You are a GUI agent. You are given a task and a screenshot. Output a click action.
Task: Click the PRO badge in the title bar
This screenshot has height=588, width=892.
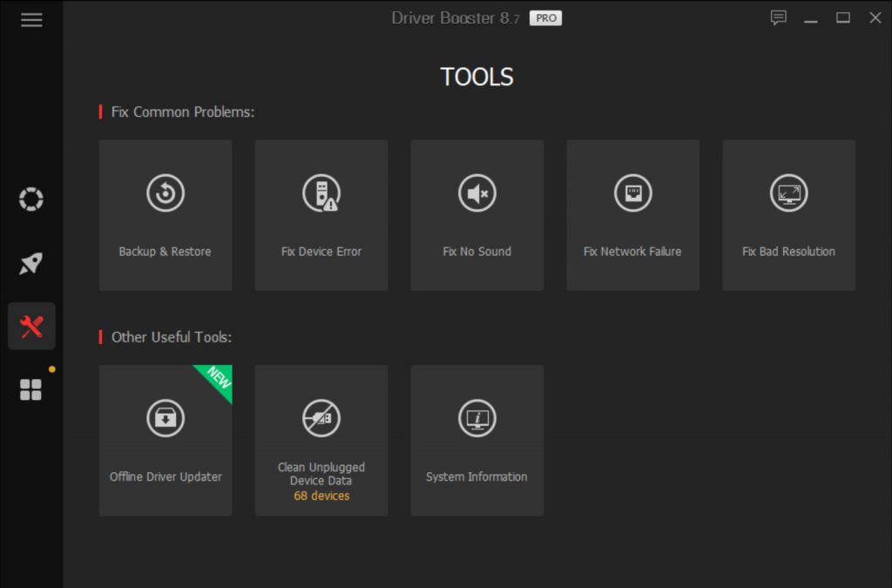pos(546,18)
